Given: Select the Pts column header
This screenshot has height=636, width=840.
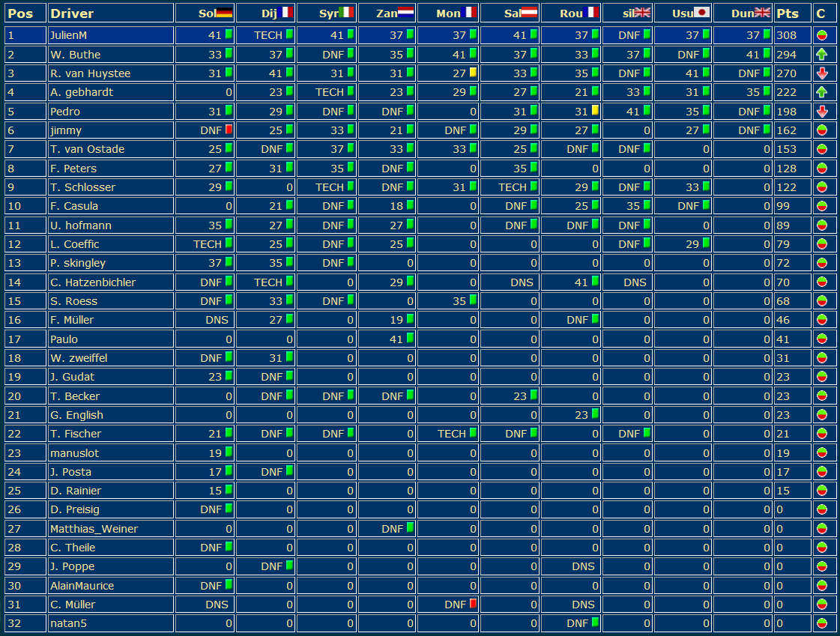Looking at the screenshot, I should coord(788,13).
